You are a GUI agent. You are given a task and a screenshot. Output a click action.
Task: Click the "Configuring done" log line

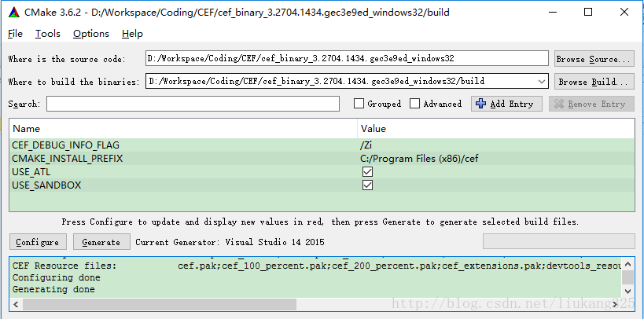pyautogui.click(x=57, y=277)
